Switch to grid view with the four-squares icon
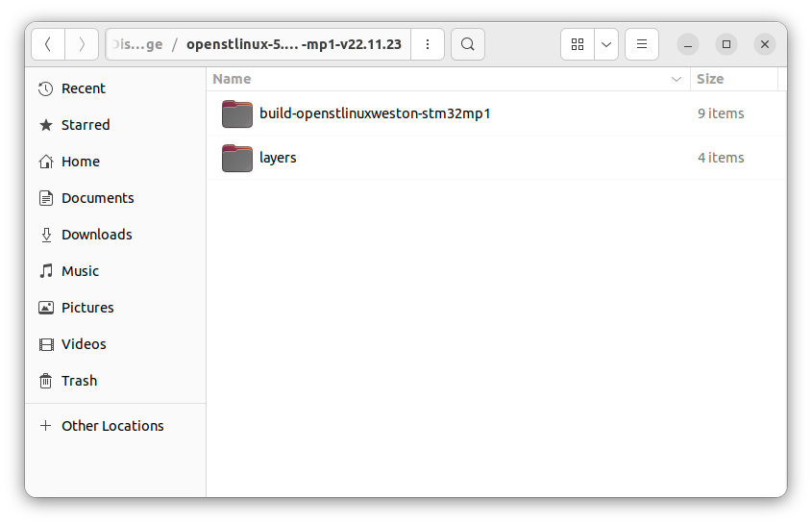Viewport: 812px width, 525px height. pyautogui.click(x=578, y=44)
